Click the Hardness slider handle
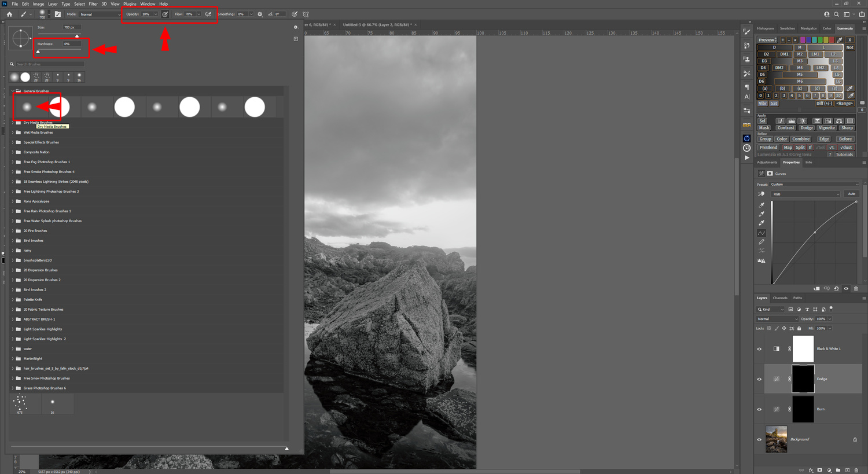The image size is (868, 474). coord(38,52)
